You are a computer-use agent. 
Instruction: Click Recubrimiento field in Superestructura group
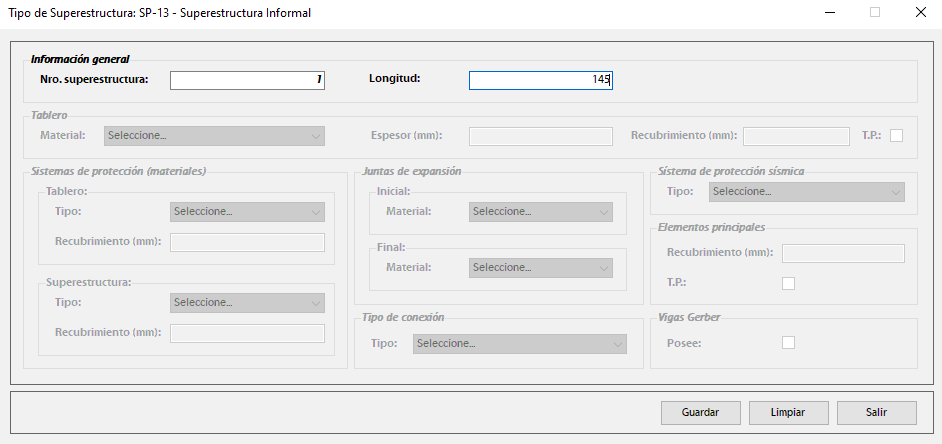[247, 333]
